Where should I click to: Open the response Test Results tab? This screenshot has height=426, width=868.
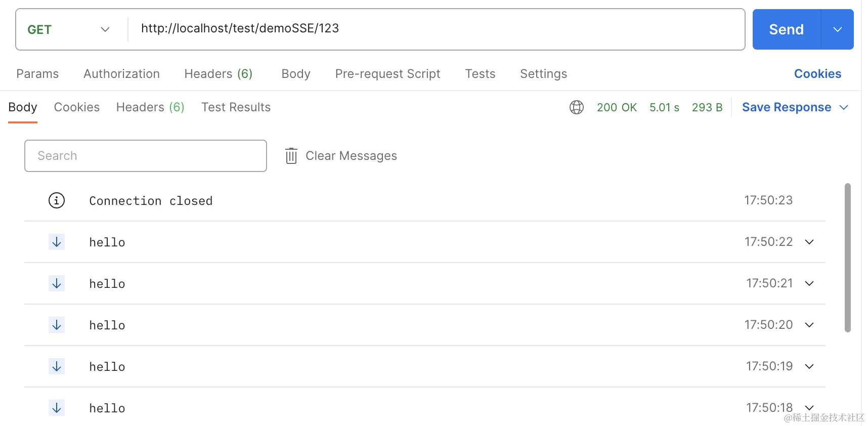(x=236, y=107)
